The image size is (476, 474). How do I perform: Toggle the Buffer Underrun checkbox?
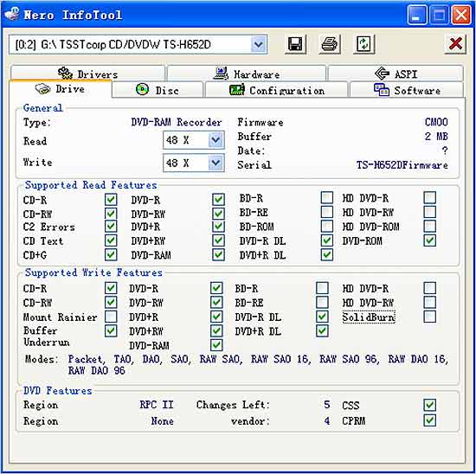pyautogui.click(x=111, y=330)
